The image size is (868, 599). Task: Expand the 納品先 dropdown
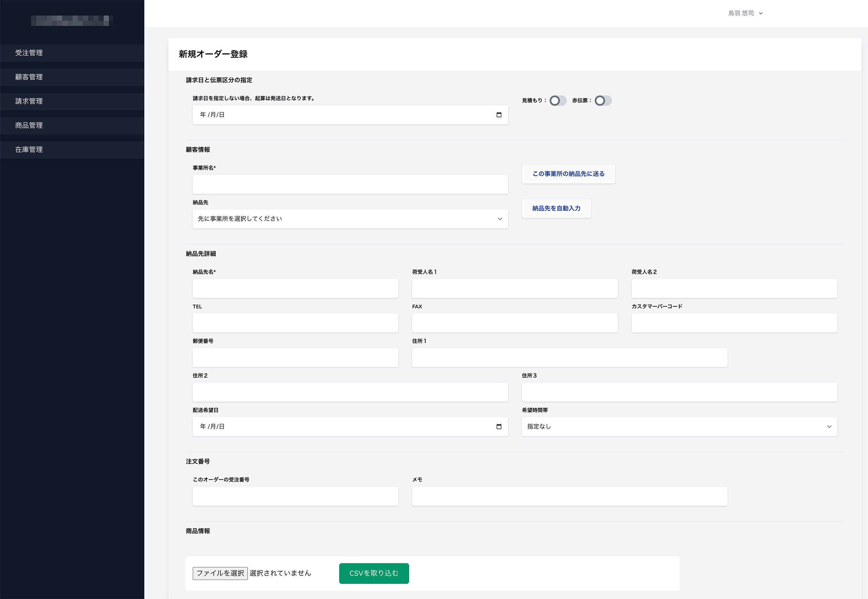pos(350,219)
